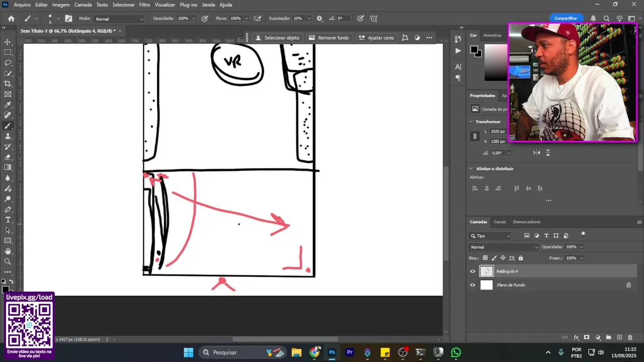Open the Modo blend mode dropdown
The image size is (644, 362).
coord(119,19)
